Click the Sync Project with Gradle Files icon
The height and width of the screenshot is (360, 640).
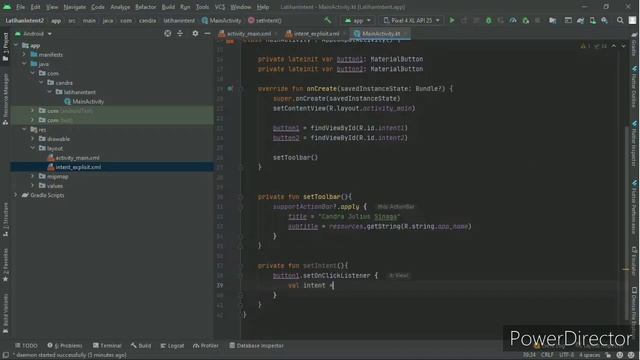pos(580,20)
